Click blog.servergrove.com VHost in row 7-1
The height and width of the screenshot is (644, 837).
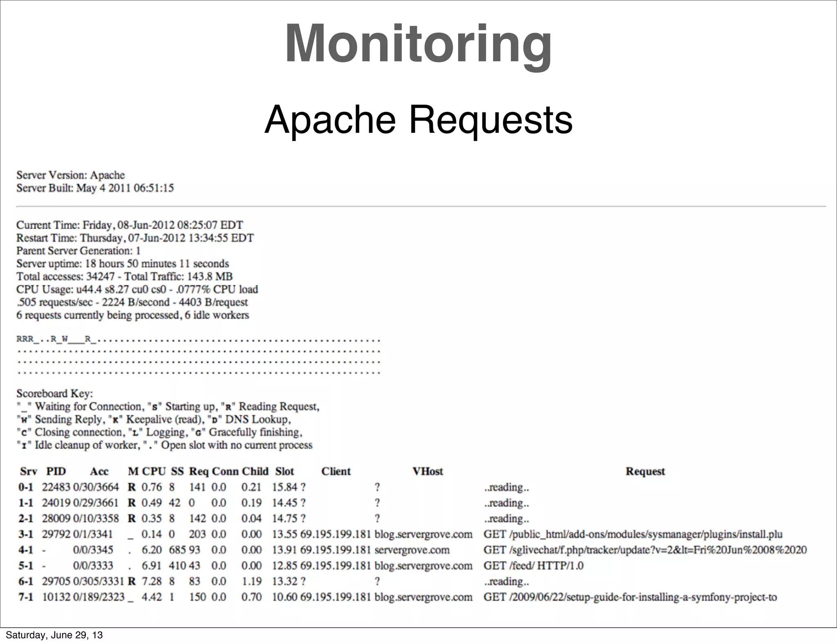click(x=423, y=597)
